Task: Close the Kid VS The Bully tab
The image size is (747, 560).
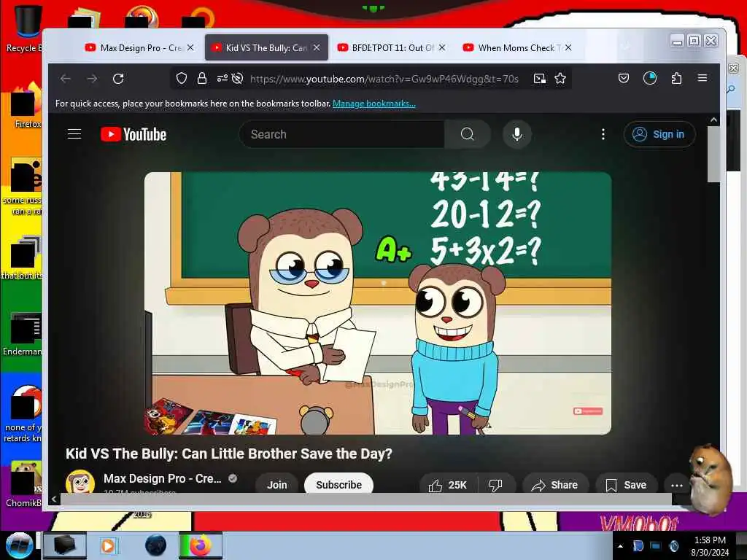Action: click(x=317, y=47)
